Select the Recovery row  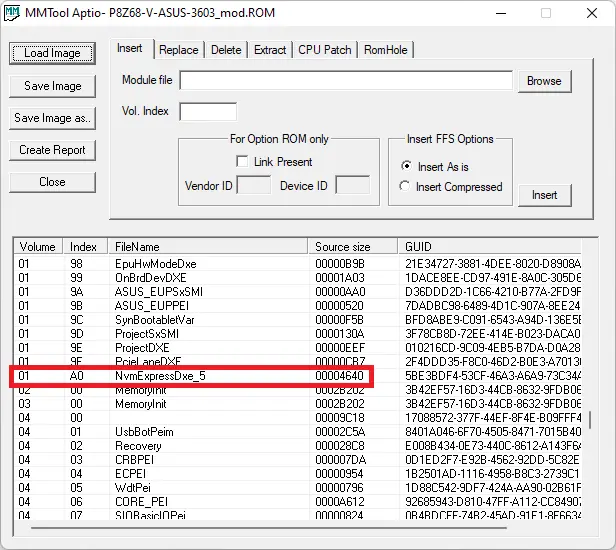point(298,446)
